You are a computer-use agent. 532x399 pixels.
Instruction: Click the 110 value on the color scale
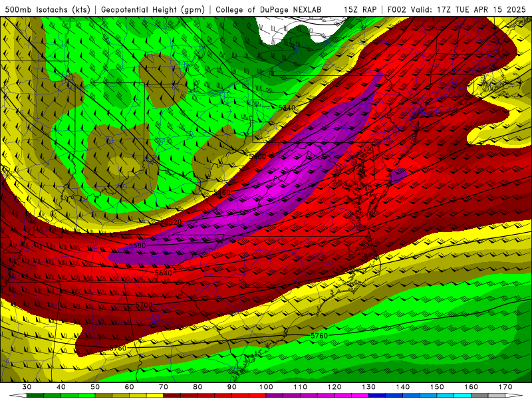click(301, 387)
